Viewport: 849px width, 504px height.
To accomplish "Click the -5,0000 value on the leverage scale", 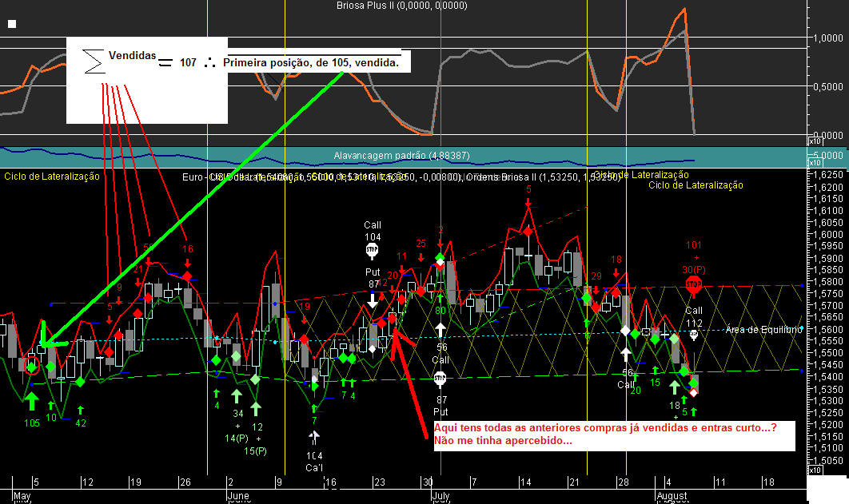I will (x=827, y=155).
